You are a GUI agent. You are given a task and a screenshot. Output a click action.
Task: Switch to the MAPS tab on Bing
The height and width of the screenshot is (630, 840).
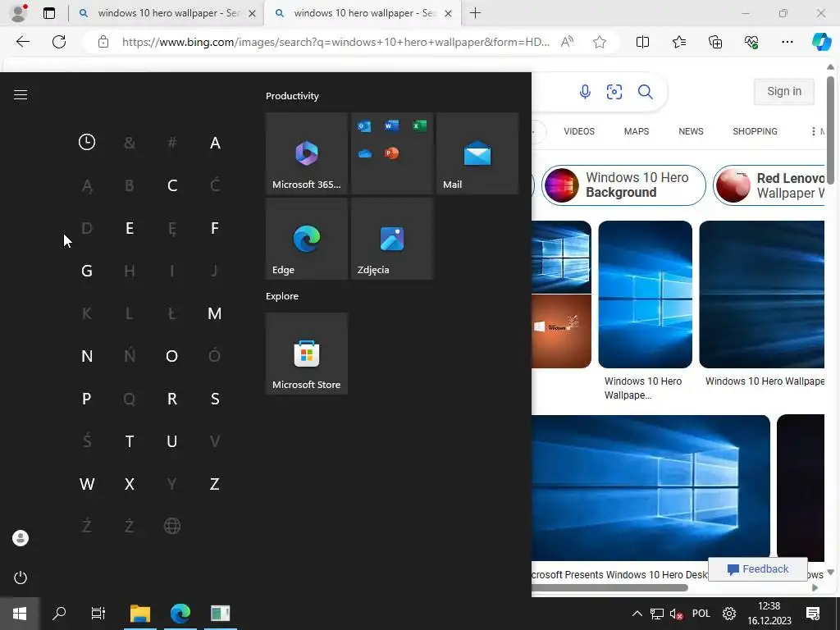(637, 131)
